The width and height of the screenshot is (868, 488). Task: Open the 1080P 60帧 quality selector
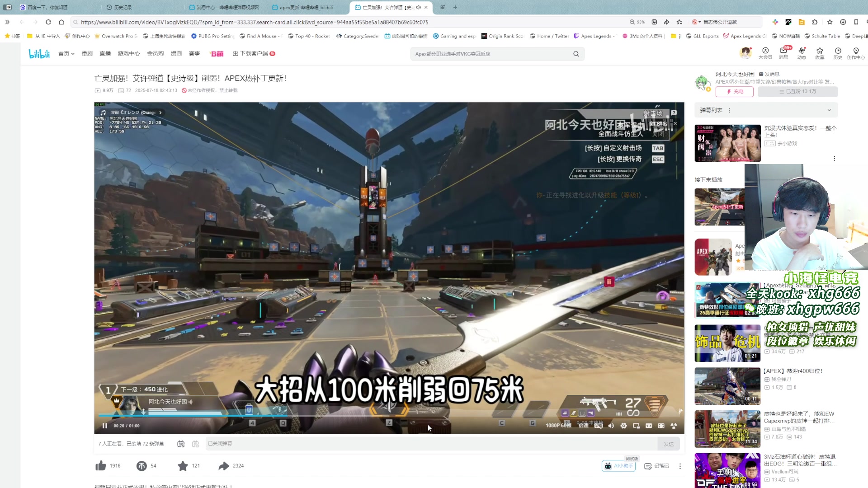(558, 426)
